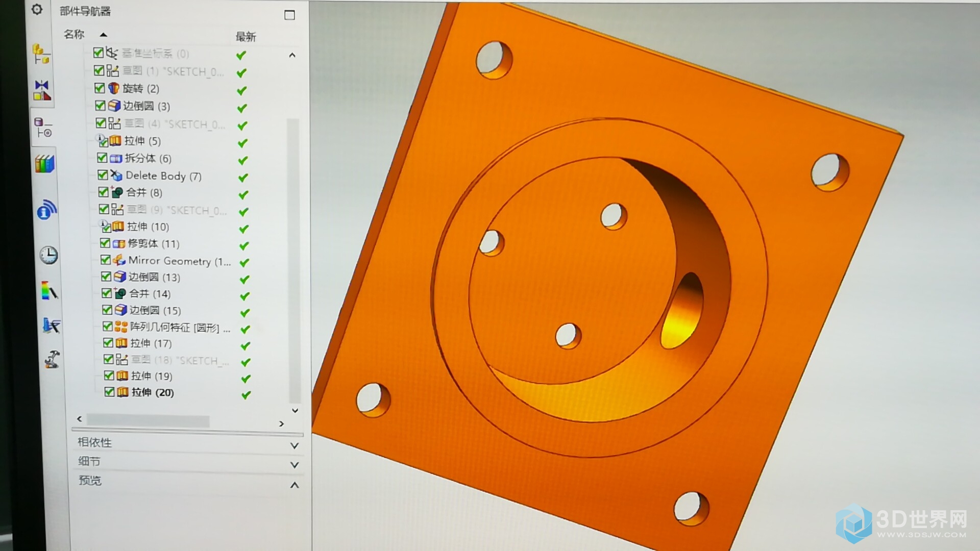The width and height of the screenshot is (980, 551).
Task: Open the Reuse Library books icon
Action: pos(44,164)
